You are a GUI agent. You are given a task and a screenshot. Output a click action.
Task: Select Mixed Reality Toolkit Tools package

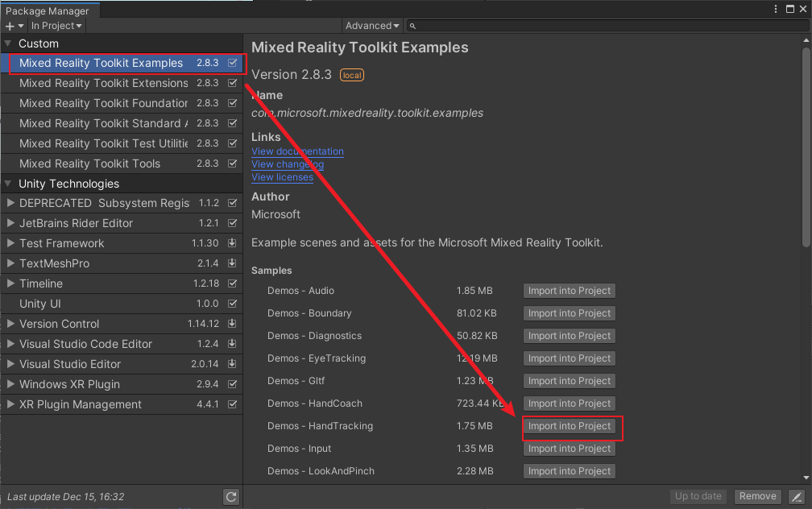122,163
